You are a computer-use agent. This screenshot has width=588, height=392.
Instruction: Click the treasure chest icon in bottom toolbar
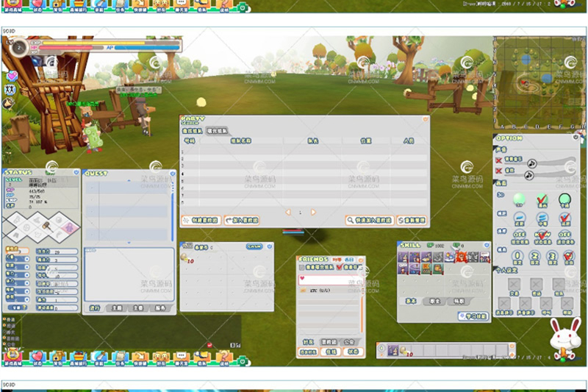[x=58, y=357]
